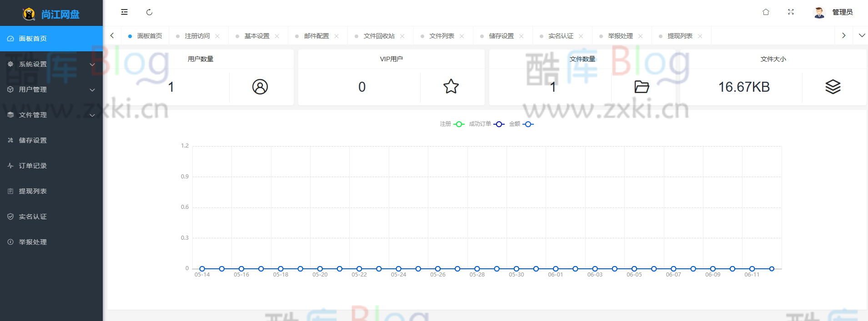Close the 邮件配置 tab

click(x=336, y=36)
